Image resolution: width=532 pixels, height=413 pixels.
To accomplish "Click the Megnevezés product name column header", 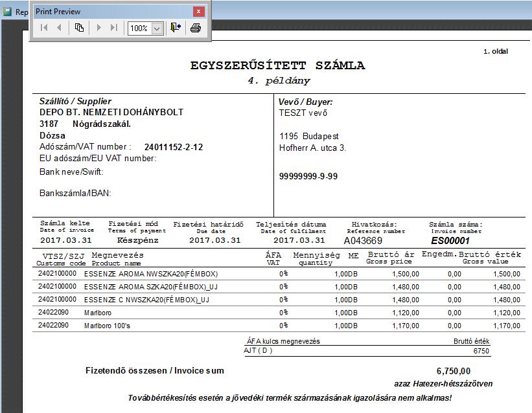I will tap(118, 255).
